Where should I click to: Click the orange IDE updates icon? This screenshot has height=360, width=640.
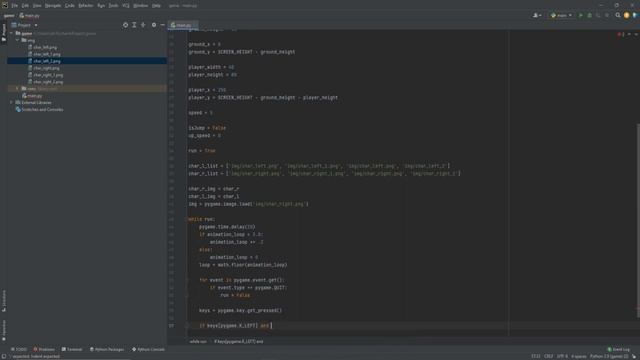(x=627, y=16)
